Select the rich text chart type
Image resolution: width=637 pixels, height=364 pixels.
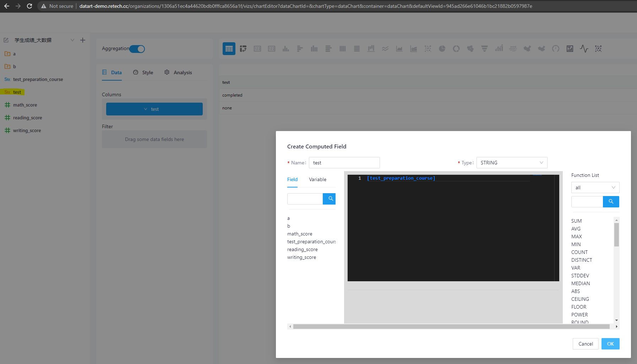570,49
